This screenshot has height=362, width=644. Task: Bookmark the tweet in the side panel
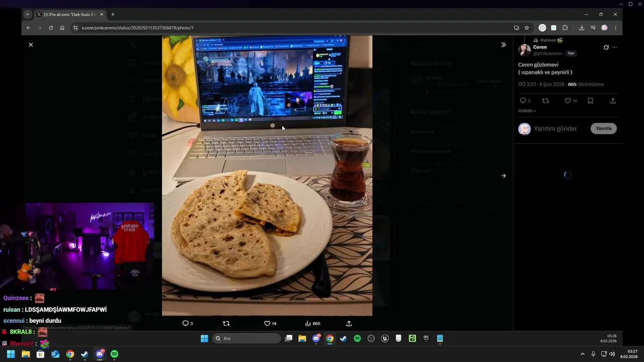[x=590, y=101]
